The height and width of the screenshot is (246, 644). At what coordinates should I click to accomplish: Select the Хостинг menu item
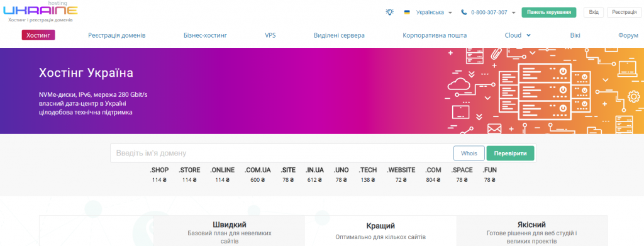tap(38, 35)
